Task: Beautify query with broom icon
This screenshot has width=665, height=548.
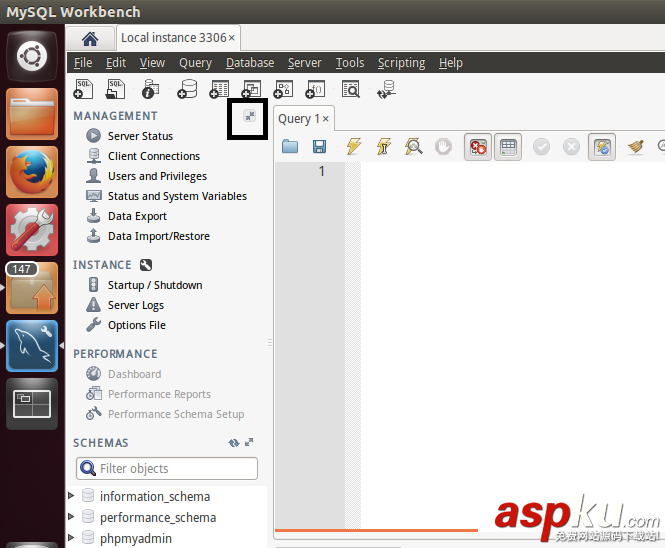Action: [x=636, y=146]
